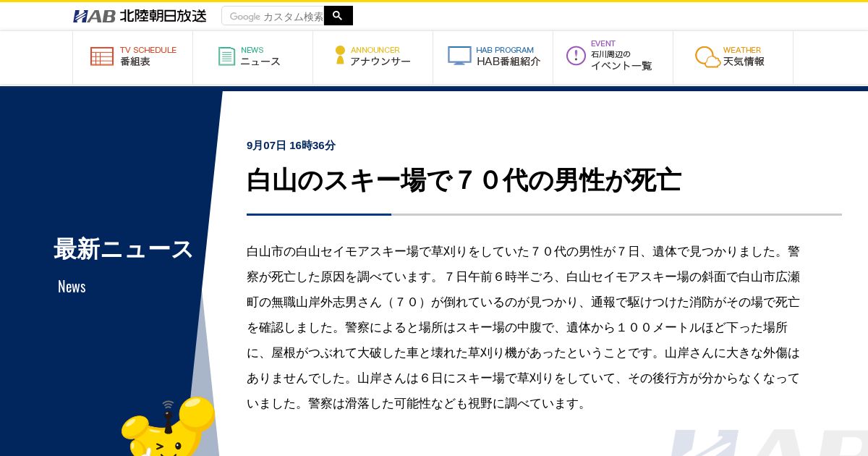Click the yellow mascot character image
Viewport: 868px width, 456px height.
point(168,427)
